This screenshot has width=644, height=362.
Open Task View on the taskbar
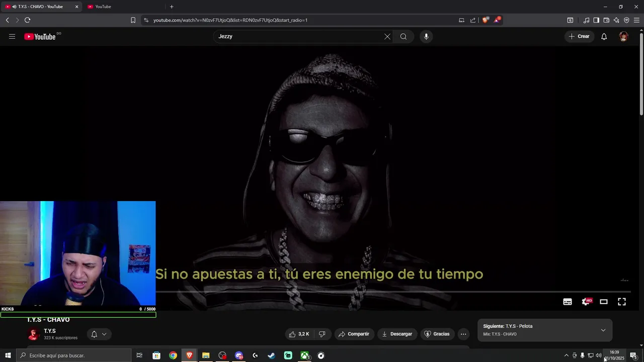139,355
